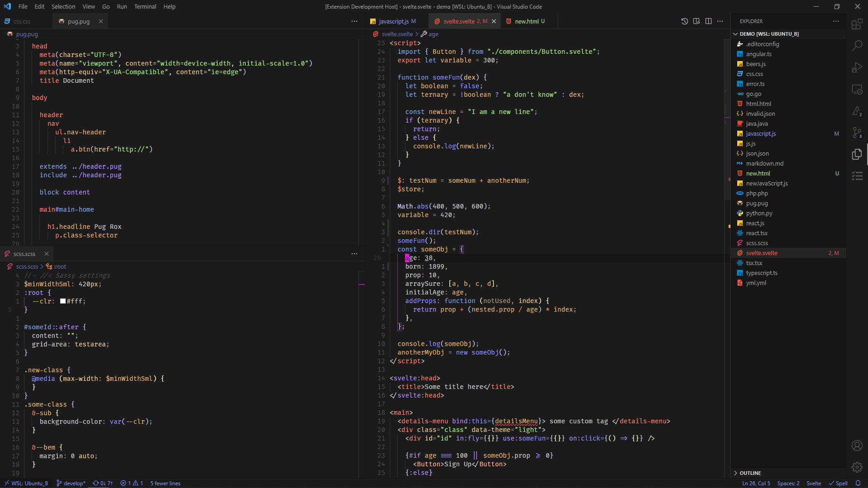Screen dimensions: 868x488
Task: Open more actions for the svelte editor group
Action: 720,21
